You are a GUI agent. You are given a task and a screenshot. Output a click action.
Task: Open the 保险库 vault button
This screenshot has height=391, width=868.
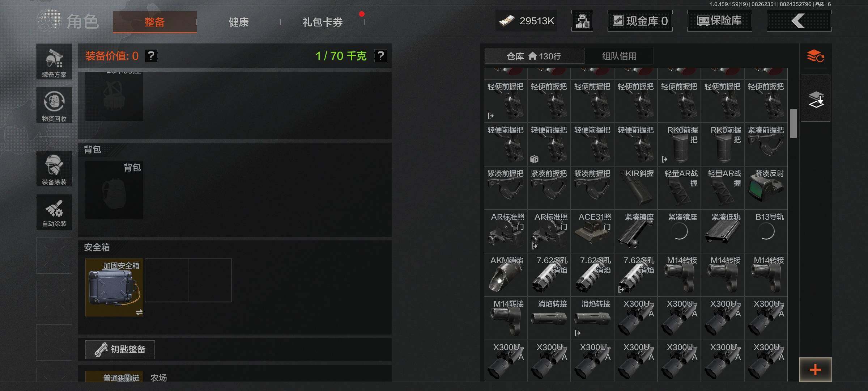coord(719,21)
